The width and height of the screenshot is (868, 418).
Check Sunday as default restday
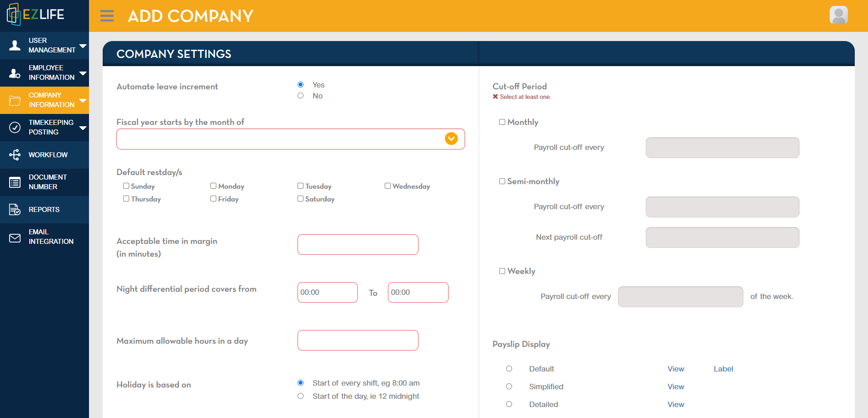pyautogui.click(x=126, y=186)
